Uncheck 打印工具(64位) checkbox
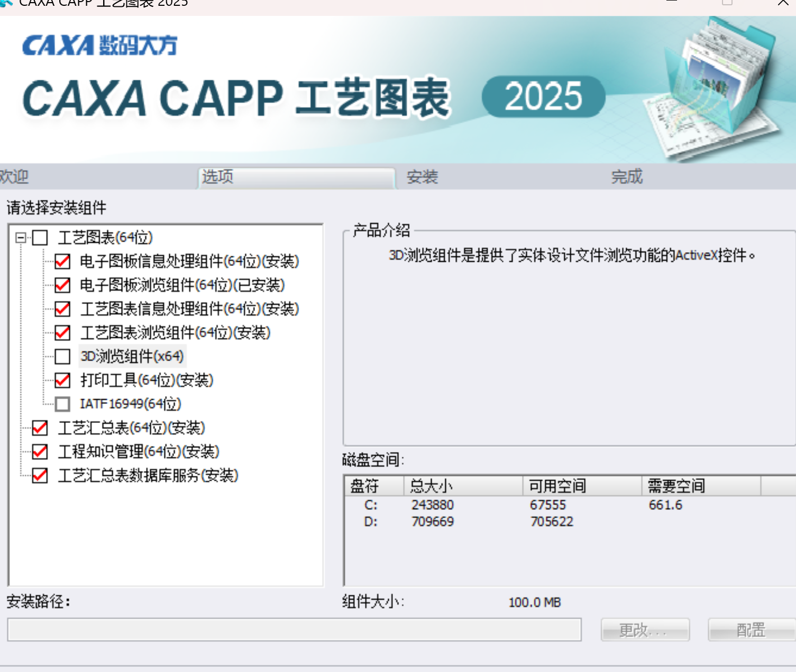The image size is (796, 672). (62, 380)
